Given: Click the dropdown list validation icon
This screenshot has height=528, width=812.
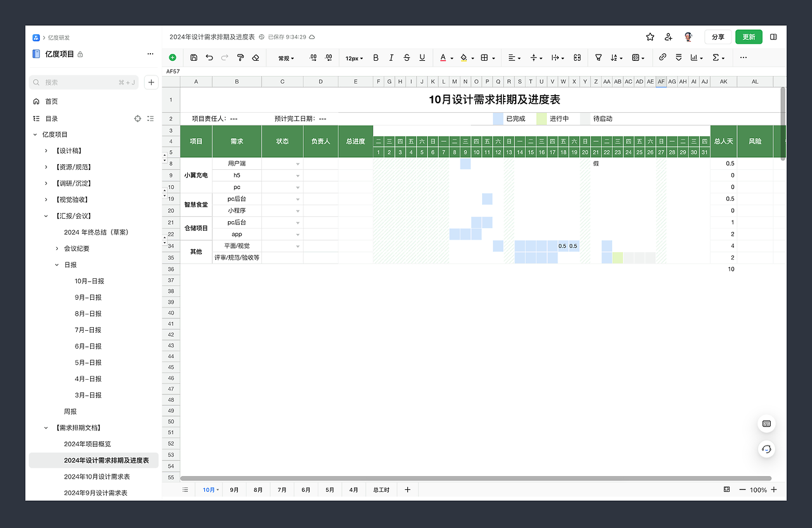Looking at the screenshot, I should (679, 58).
